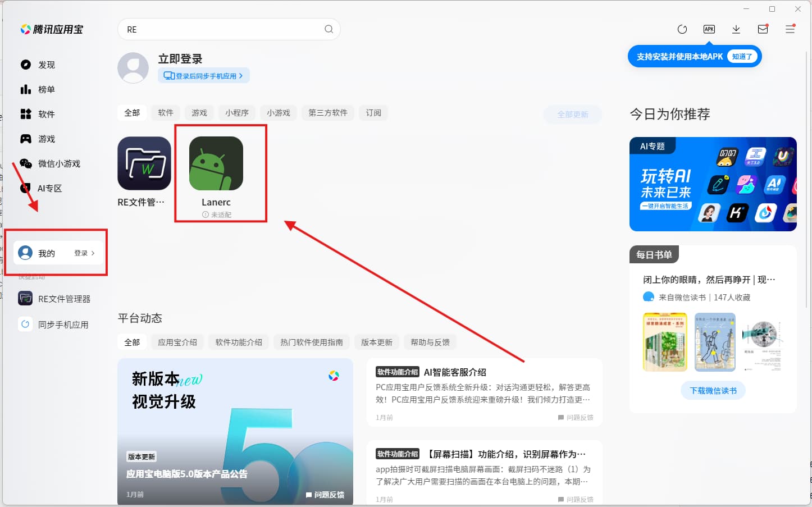Click the 我的 profile avatar icon
Image resolution: width=812 pixels, height=507 pixels.
pos(25,253)
